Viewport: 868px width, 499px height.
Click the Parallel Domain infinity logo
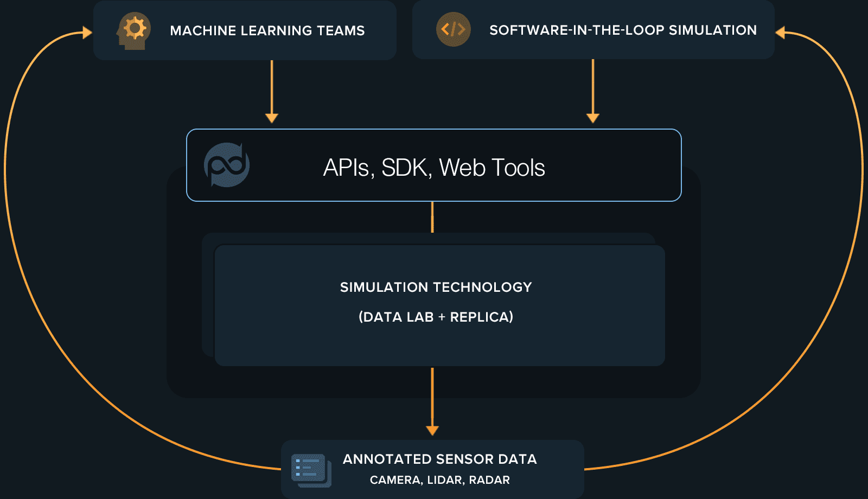pos(228,165)
